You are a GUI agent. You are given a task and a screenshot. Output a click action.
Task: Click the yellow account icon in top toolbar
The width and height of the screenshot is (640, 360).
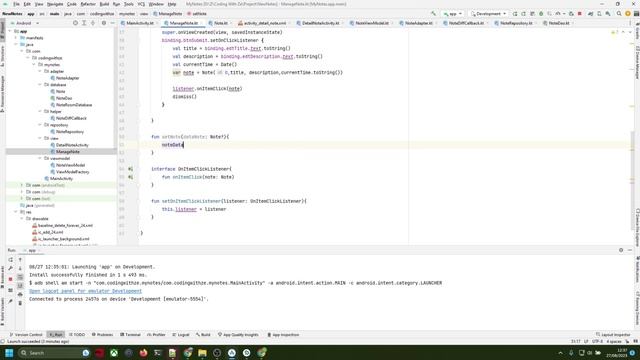[628, 13]
